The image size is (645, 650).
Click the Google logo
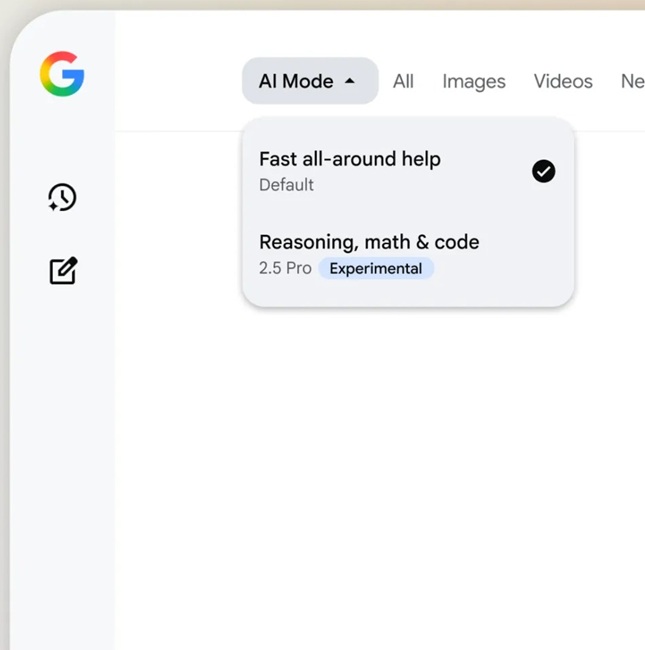click(62, 75)
